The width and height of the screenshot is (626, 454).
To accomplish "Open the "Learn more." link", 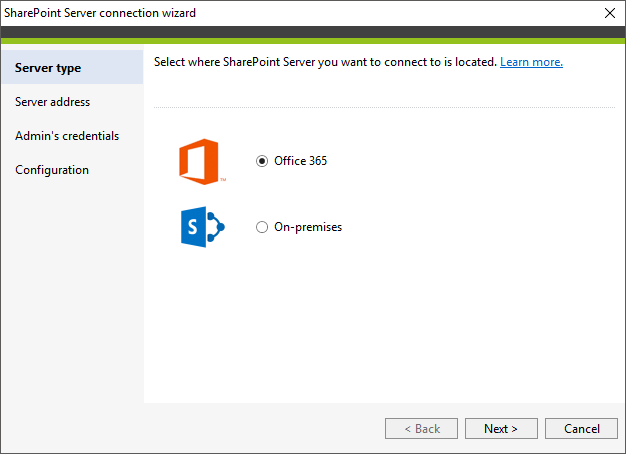I will point(531,62).
